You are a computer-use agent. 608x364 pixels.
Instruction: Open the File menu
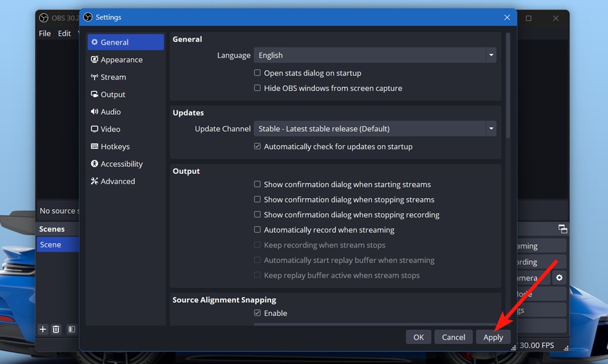[44, 33]
